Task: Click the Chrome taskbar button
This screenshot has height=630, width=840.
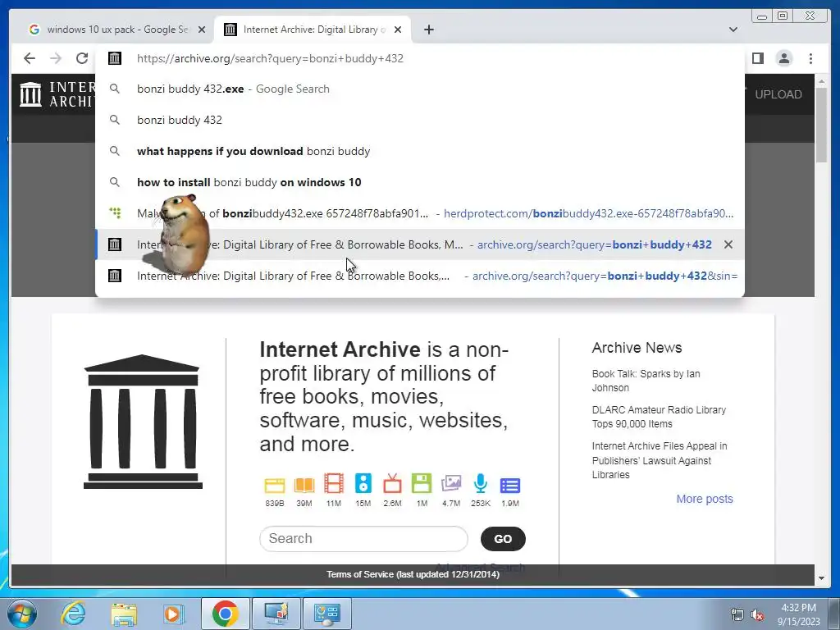Action: [225, 614]
